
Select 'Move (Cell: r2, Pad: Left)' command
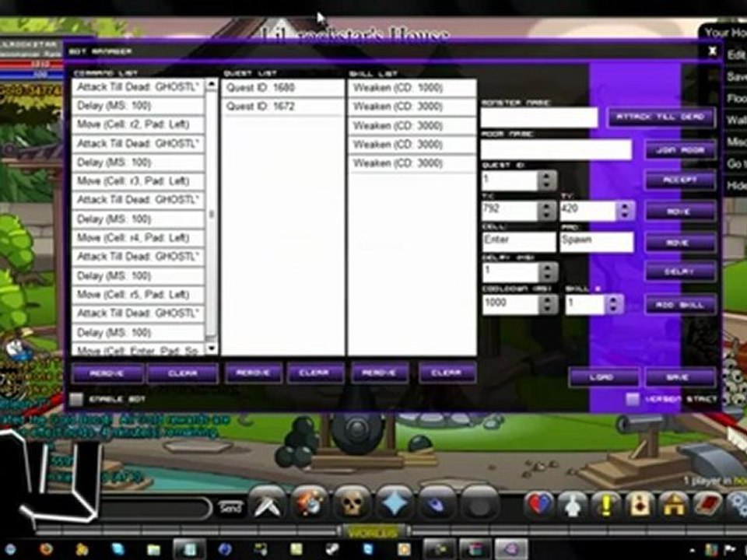click(139, 124)
